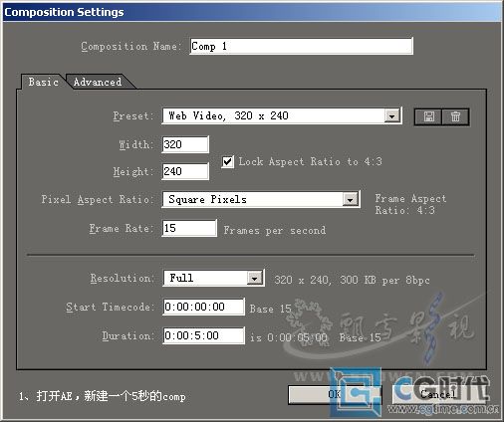The image size is (504, 422).
Task: Open the Pixel Aspect Ratio dropdown arrow
Action: 351,200
